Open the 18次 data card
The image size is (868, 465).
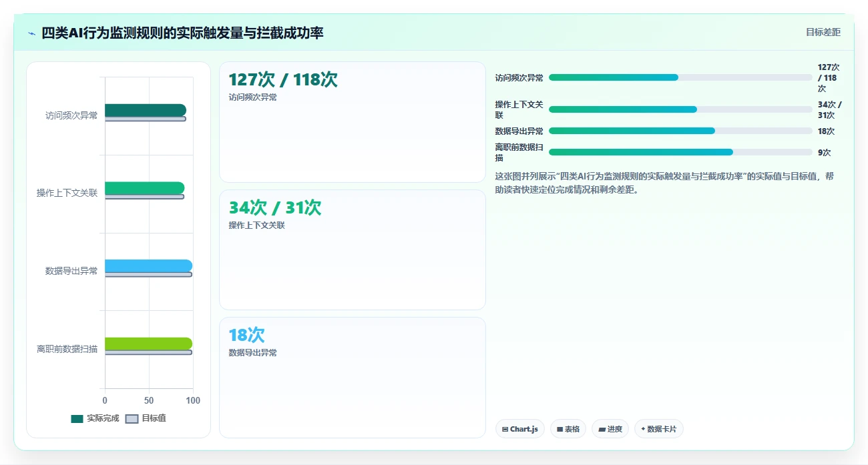353,378
